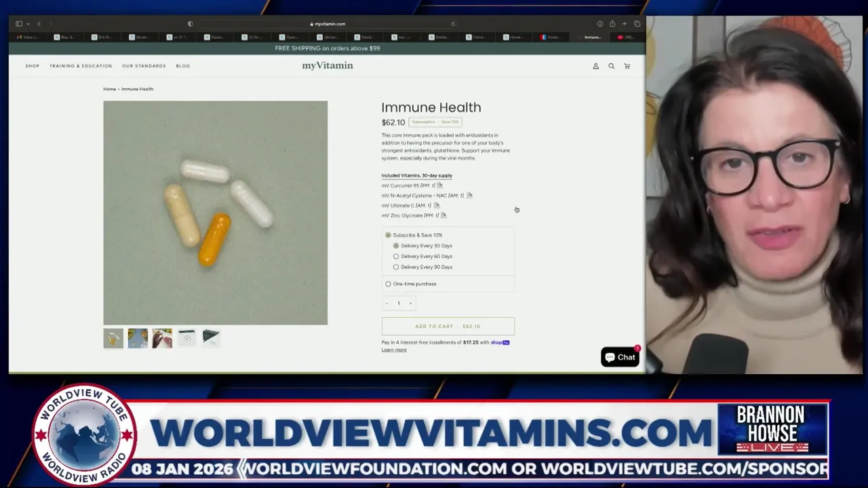
Task: Open a new tab with plus icon
Action: tap(625, 24)
